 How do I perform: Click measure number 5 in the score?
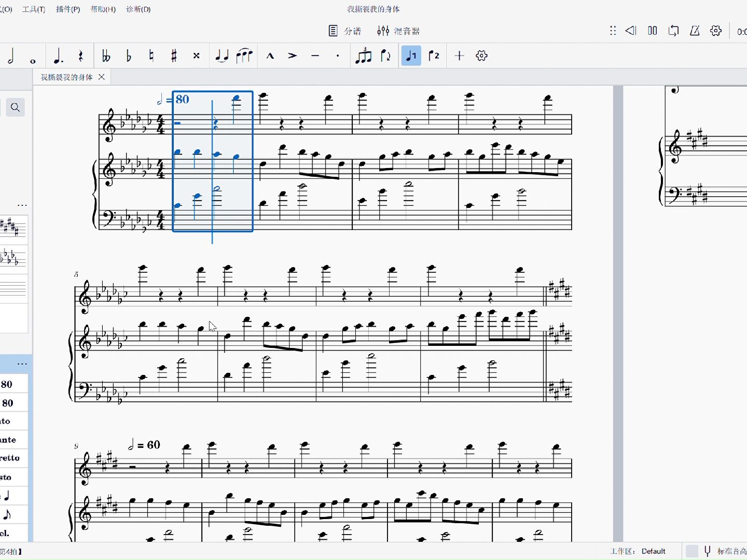[76, 274]
